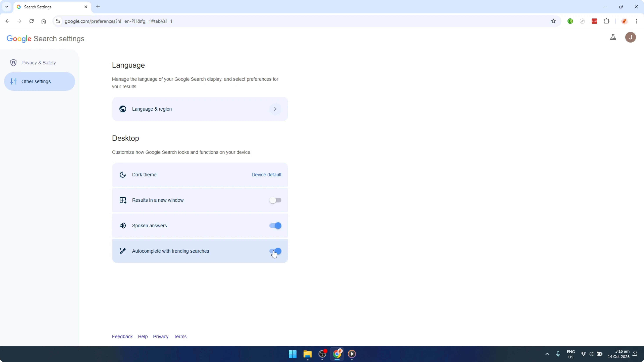The height and width of the screenshot is (362, 644).
Task: Click the Privacy & Safety shield icon
Action: [x=13, y=62]
